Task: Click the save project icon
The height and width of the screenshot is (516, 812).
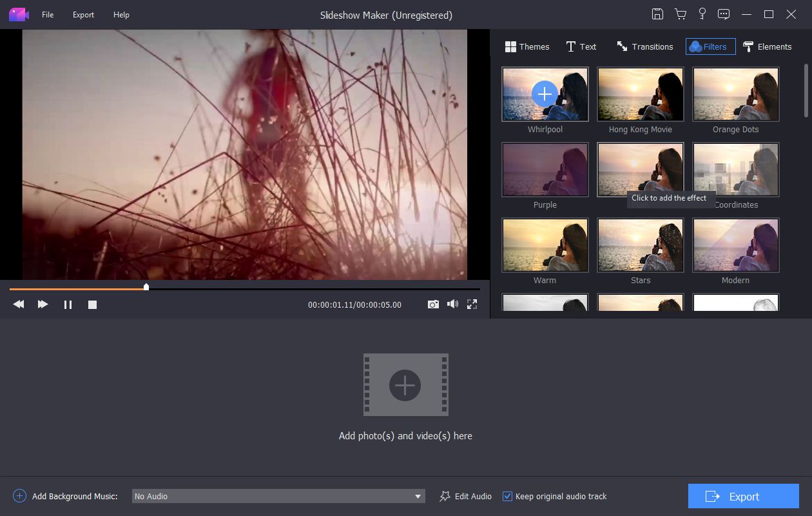Action: pos(657,14)
